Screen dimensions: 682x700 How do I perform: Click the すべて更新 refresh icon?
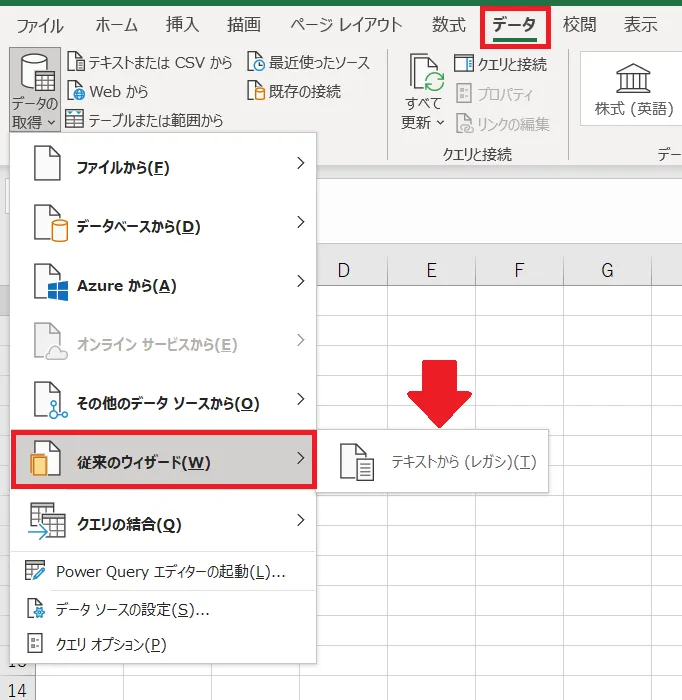pos(426,72)
